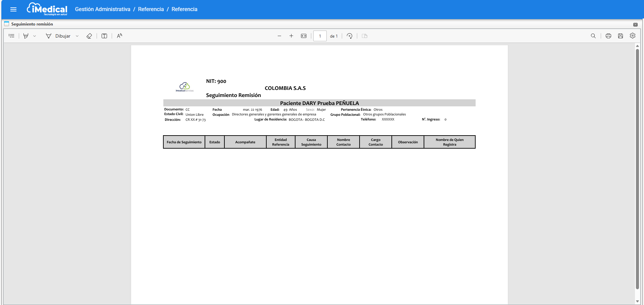The width and height of the screenshot is (644, 305).
Task: Zoom in with the plus button
Action: click(x=291, y=36)
